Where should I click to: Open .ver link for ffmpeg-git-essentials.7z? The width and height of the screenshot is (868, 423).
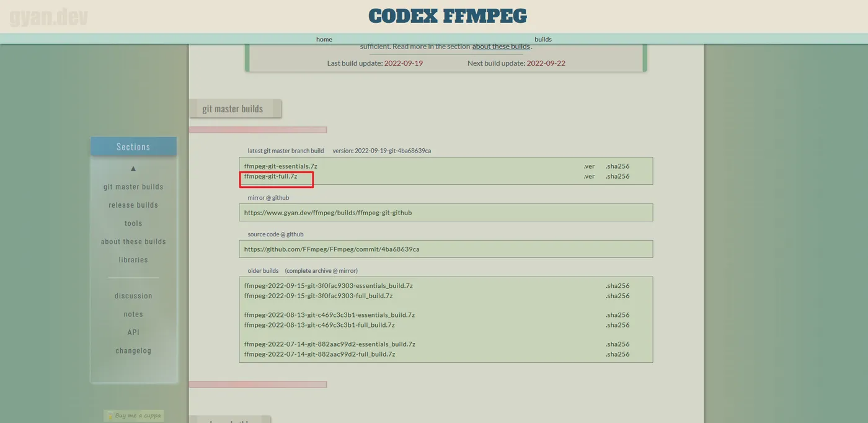pos(589,166)
